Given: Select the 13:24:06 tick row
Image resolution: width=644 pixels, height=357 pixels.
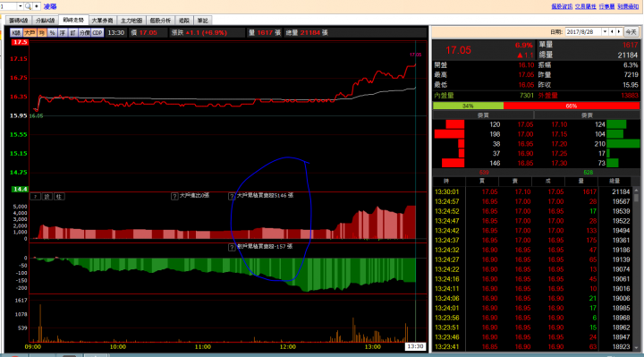Looking at the screenshot, I should tap(532, 298).
